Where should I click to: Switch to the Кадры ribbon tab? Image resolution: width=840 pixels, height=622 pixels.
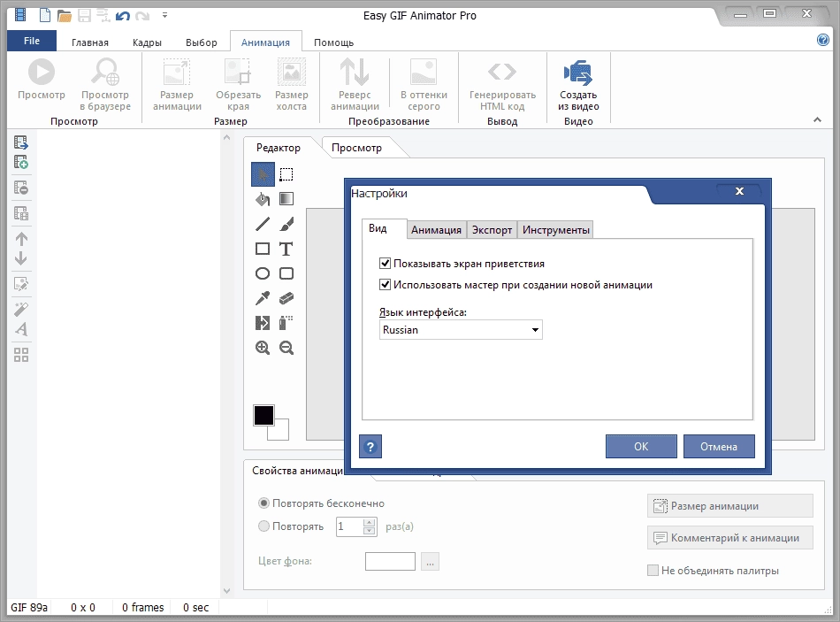pyautogui.click(x=147, y=42)
